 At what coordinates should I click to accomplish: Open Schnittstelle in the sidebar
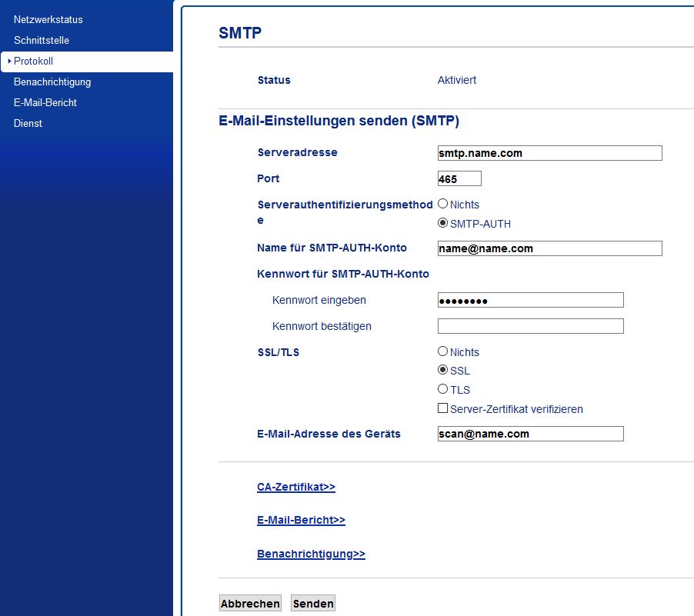click(42, 40)
